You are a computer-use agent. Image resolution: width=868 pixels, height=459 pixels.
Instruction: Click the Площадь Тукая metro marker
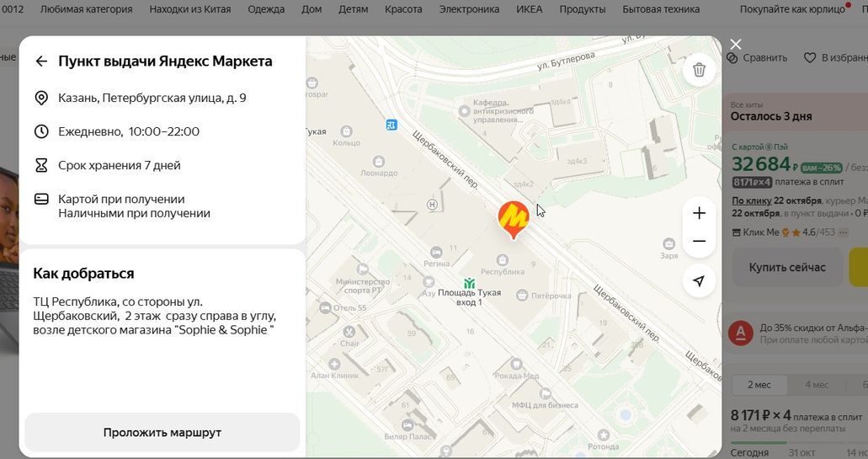click(470, 283)
